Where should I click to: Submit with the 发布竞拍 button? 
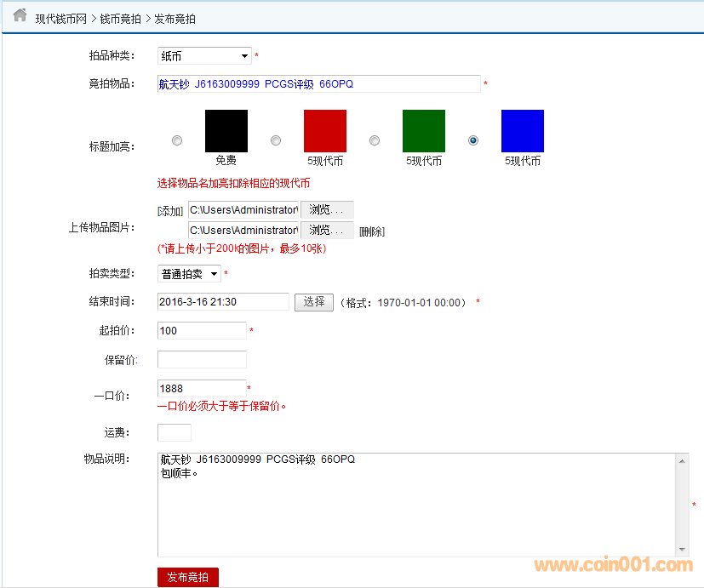[188, 577]
